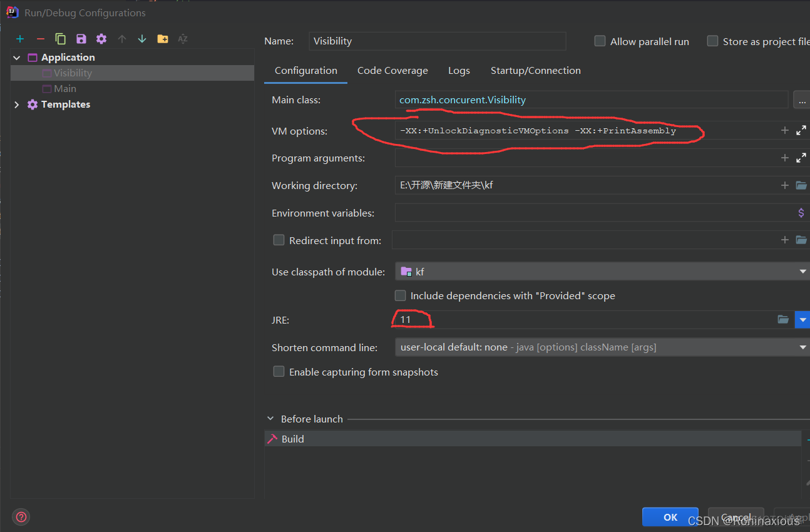Sort configurations alphabetically
Viewport: 810px width, 532px height.
tap(183, 39)
